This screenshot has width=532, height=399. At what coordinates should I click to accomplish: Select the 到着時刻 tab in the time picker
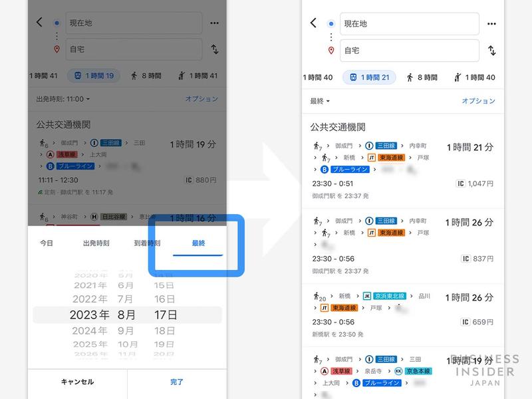(147, 243)
